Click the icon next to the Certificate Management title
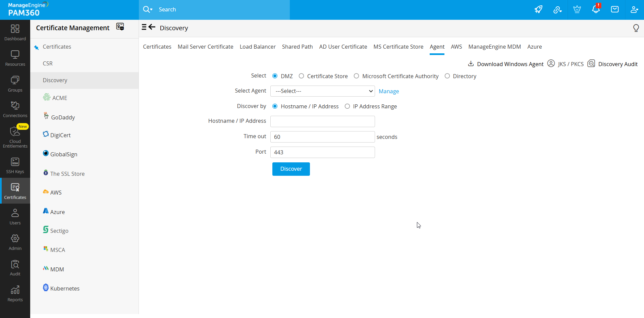 point(120,27)
